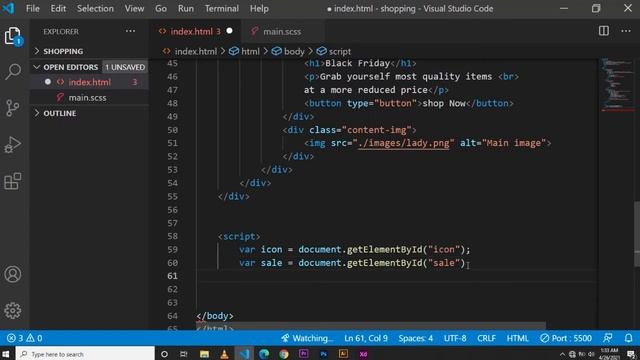Viewport: 640px width, 360px height.
Task: Switch to the index.html editor tab
Action: tap(196, 31)
